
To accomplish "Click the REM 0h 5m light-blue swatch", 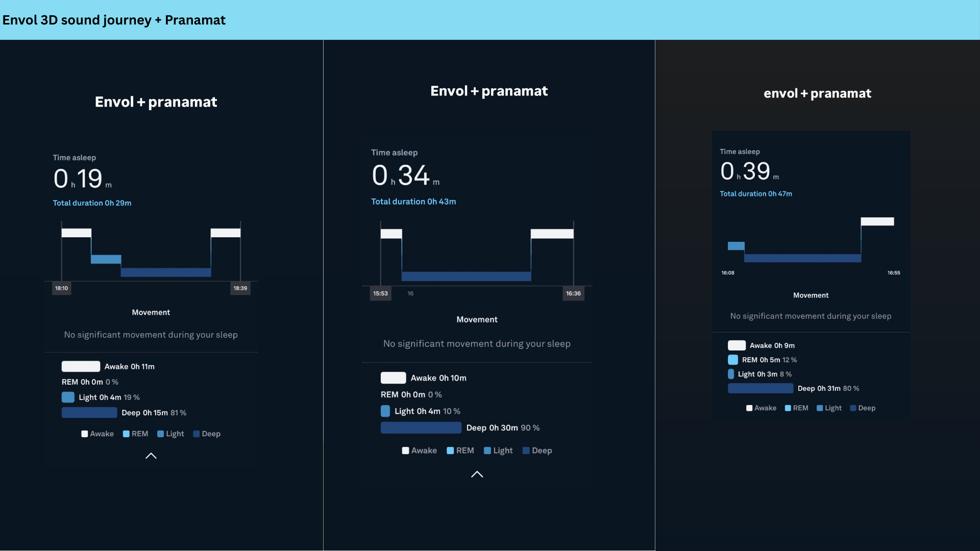I will tap(733, 360).
